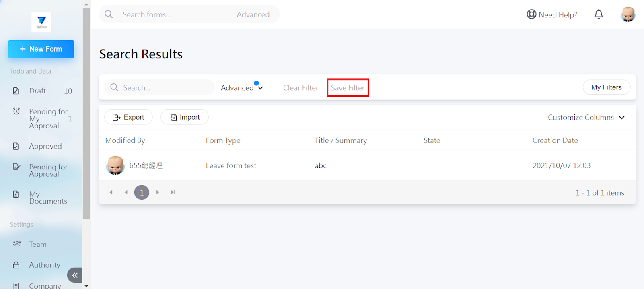
Task: Collapse the sidebar with double-chevron icon
Action: tap(75, 275)
